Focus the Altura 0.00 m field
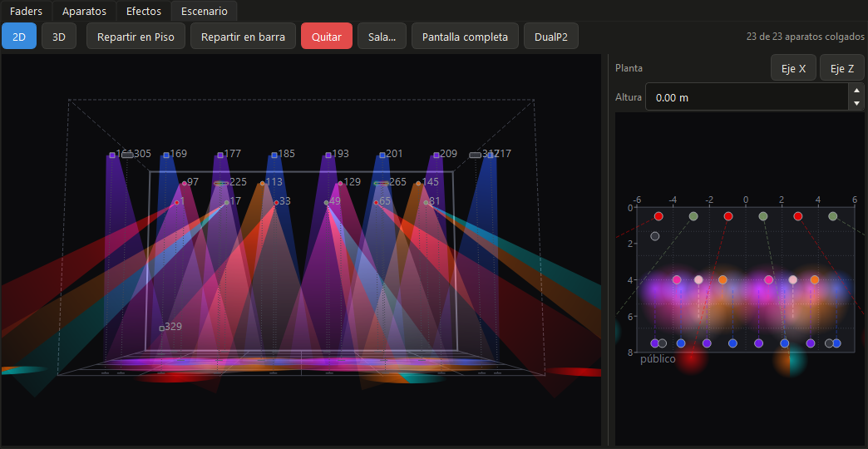868x449 pixels. (x=747, y=97)
